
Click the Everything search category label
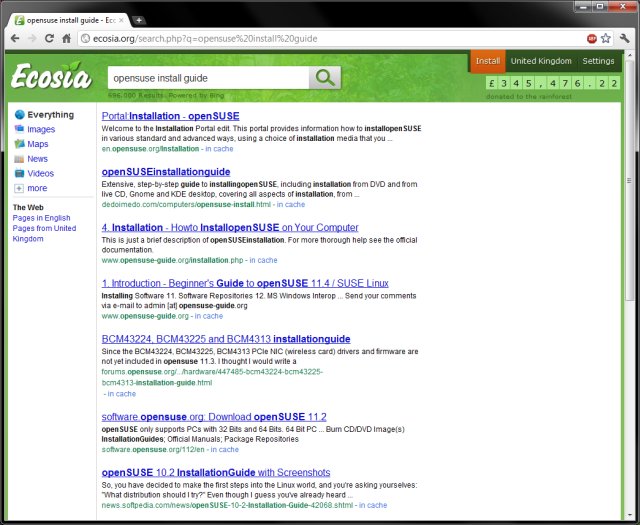(x=51, y=115)
